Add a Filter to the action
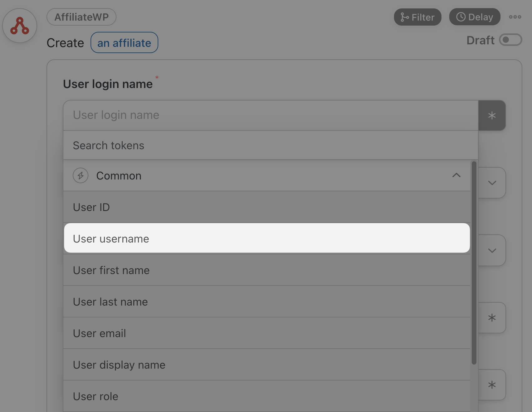The height and width of the screenshot is (412, 532). click(x=418, y=17)
